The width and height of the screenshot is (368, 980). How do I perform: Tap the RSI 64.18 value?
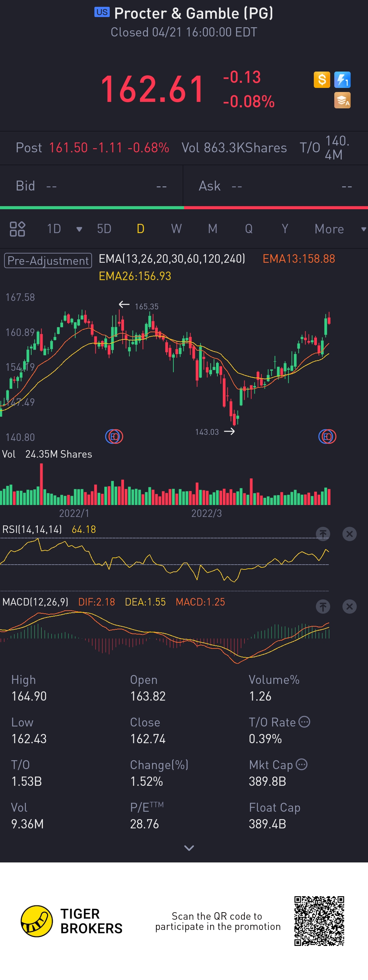(x=84, y=529)
